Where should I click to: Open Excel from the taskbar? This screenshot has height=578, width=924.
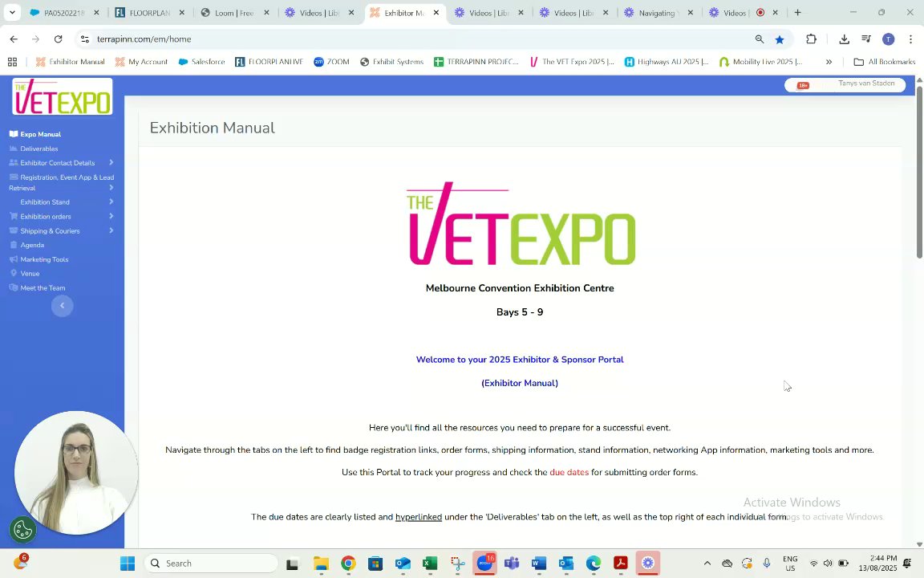430,564
